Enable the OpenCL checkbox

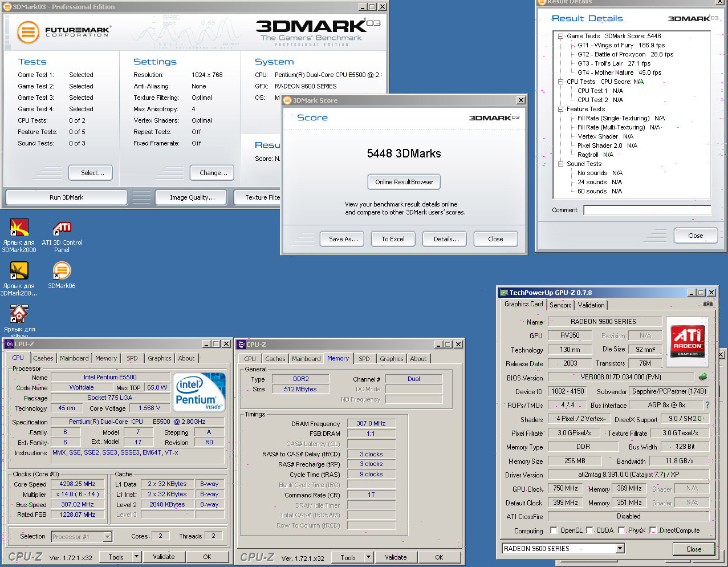click(554, 530)
